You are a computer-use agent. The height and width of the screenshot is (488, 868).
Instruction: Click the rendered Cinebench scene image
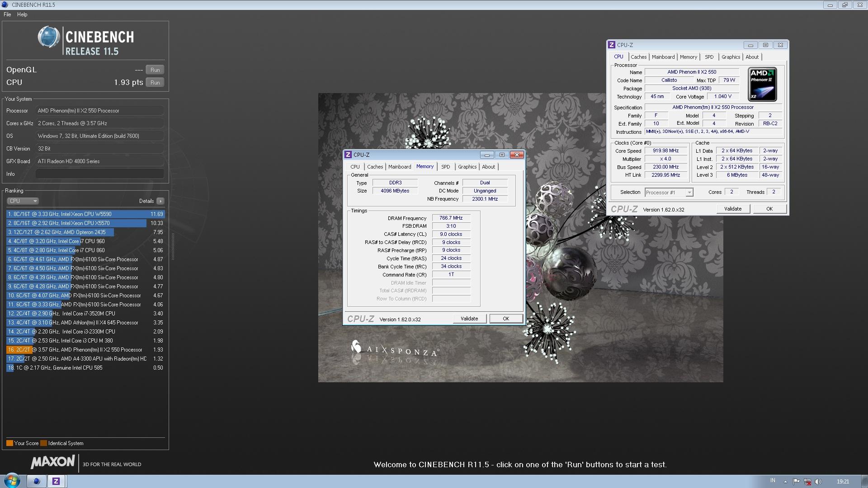(x=520, y=238)
